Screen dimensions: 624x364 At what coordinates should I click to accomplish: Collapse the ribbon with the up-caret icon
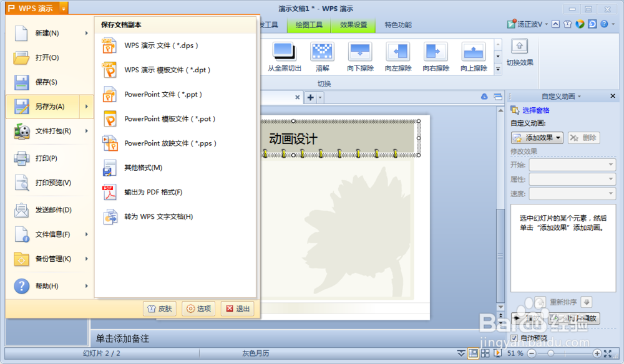pos(555,24)
